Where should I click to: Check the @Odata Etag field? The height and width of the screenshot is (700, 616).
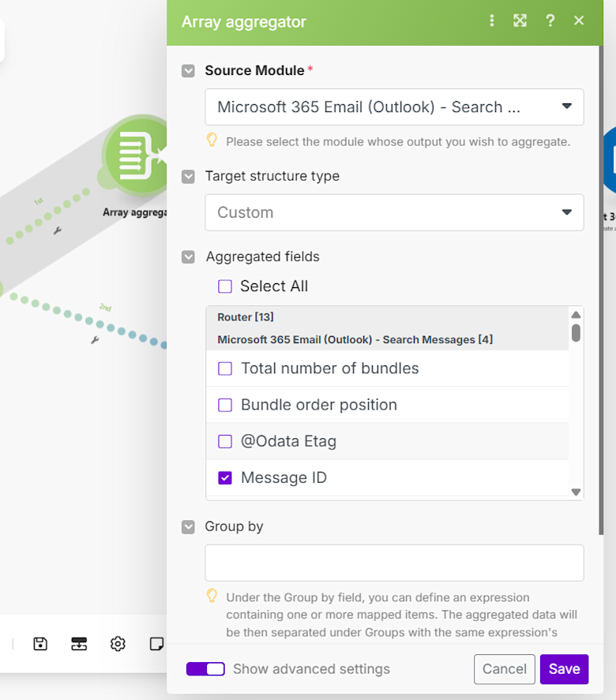pos(225,441)
